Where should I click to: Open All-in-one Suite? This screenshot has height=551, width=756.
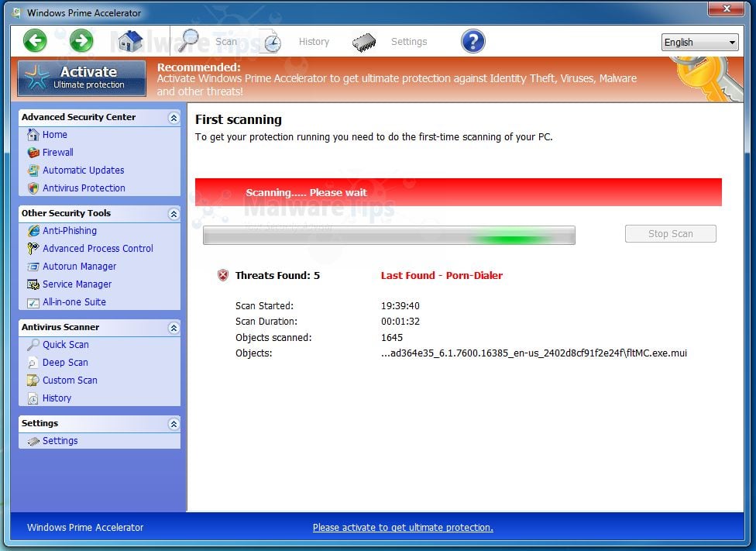click(x=74, y=302)
